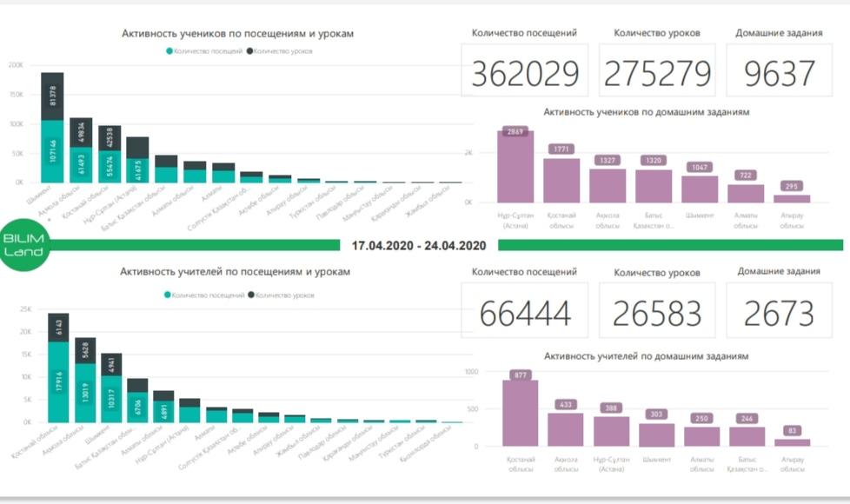Click teal legend marker in students chart

coord(169,51)
